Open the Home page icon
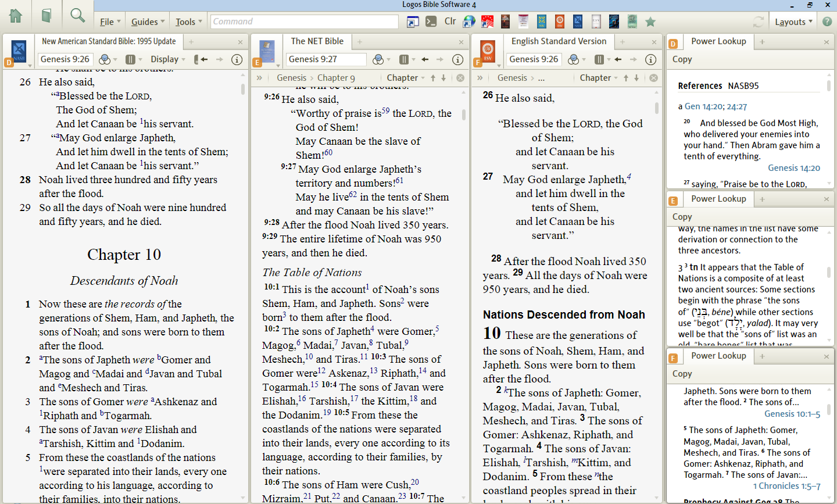837x504 pixels. click(16, 16)
